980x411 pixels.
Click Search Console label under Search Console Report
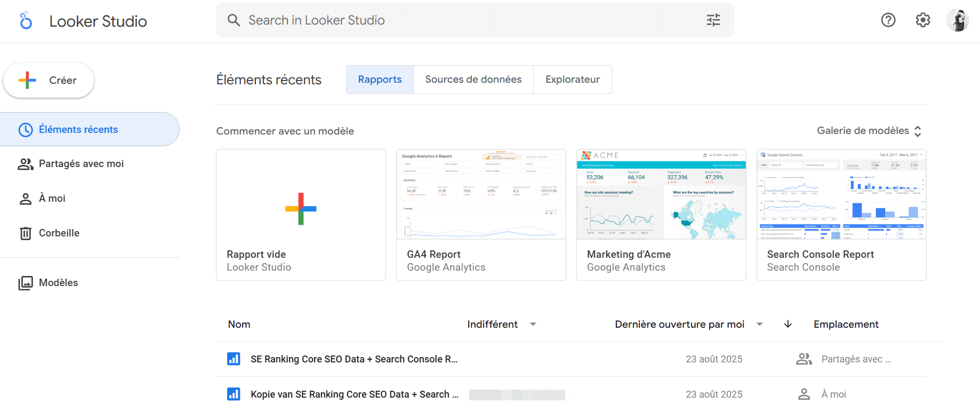[804, 267]
